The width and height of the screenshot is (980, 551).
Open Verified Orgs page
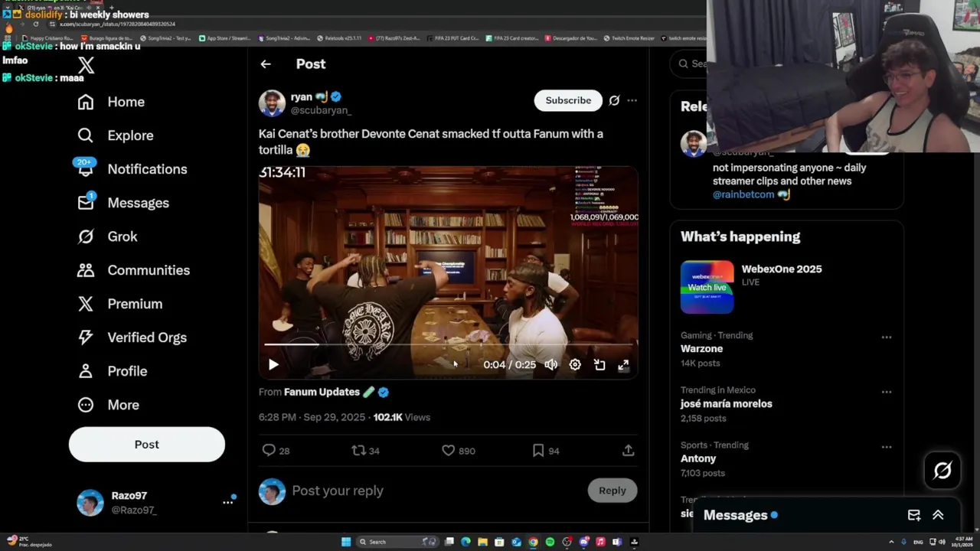[132, 337]
